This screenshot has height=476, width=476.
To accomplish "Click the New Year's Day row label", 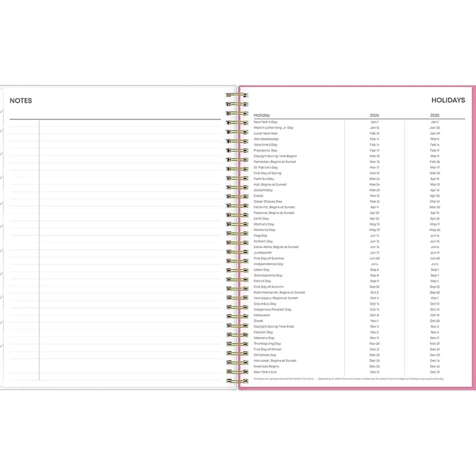I will click(265, 122).
